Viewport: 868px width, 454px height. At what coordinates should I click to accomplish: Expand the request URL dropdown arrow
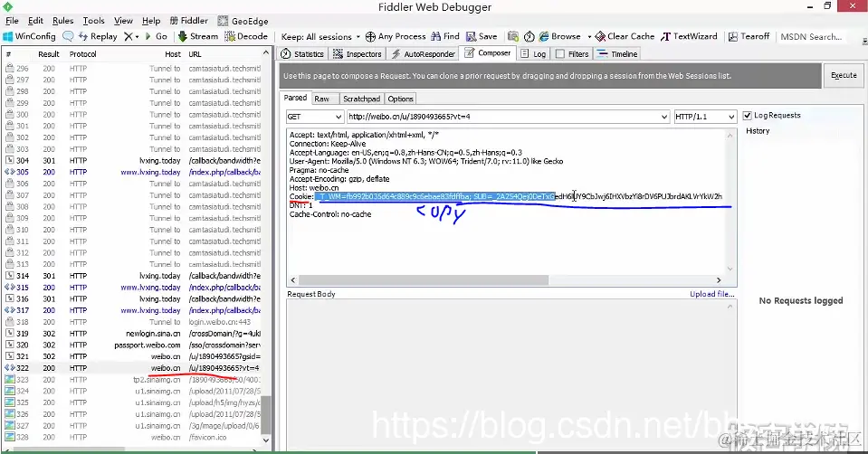coord(664,117)
